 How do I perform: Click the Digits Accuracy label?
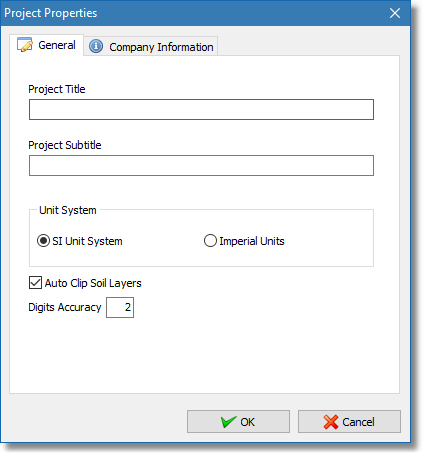pos(65,307)
